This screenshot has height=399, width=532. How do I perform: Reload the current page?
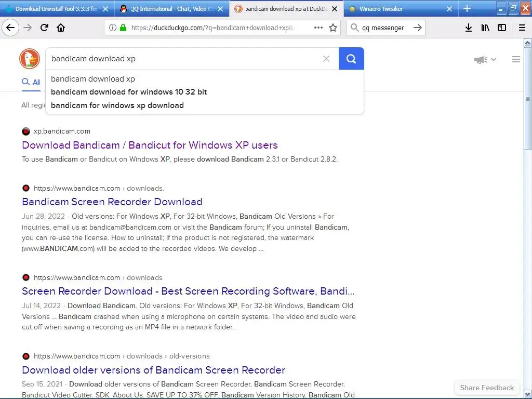44,28
